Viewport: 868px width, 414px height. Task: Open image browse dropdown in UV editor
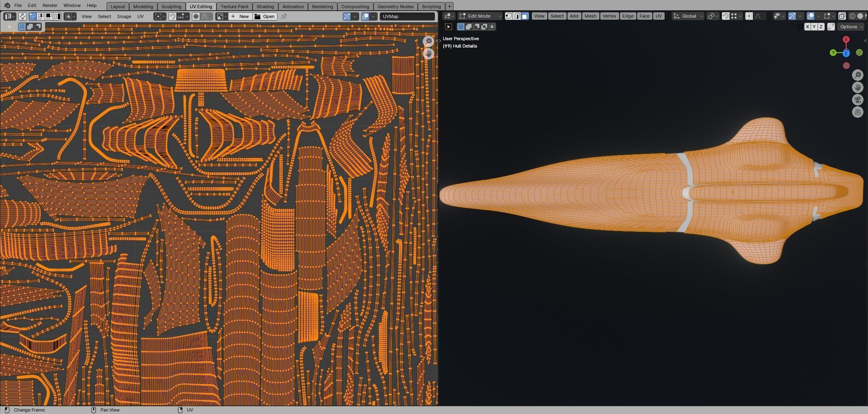(221, 16)
